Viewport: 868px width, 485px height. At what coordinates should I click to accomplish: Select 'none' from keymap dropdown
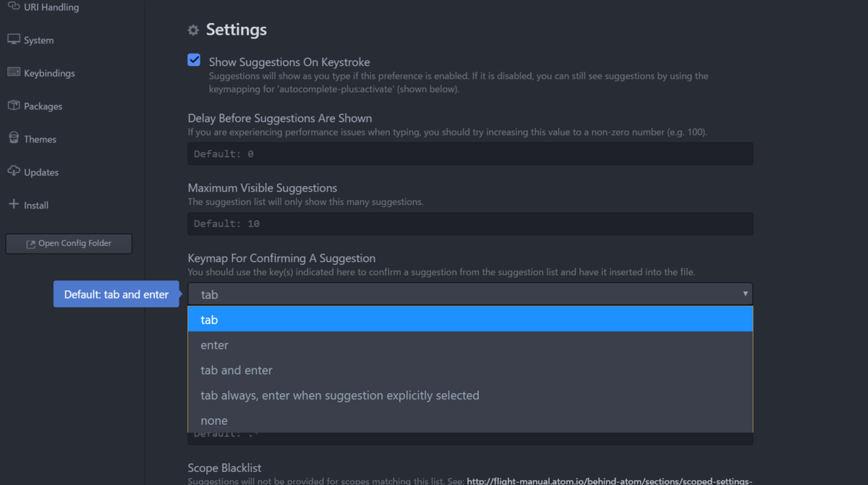[469, 421]
